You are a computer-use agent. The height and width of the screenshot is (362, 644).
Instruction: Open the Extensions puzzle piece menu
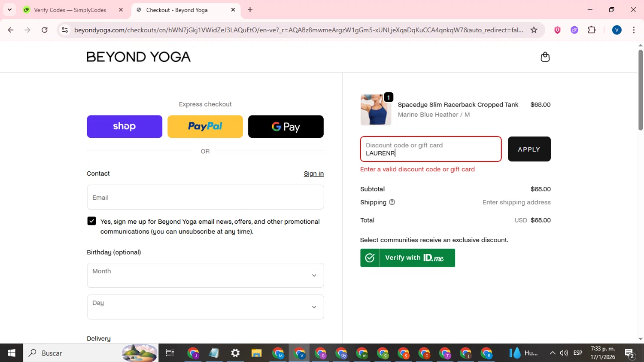click(x=592, y=30)
